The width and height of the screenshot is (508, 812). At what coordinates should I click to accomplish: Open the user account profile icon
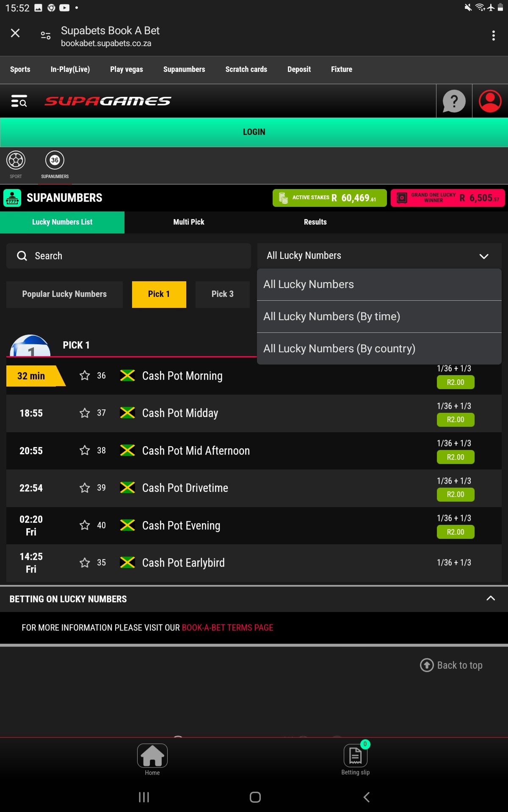coord(490,101)
